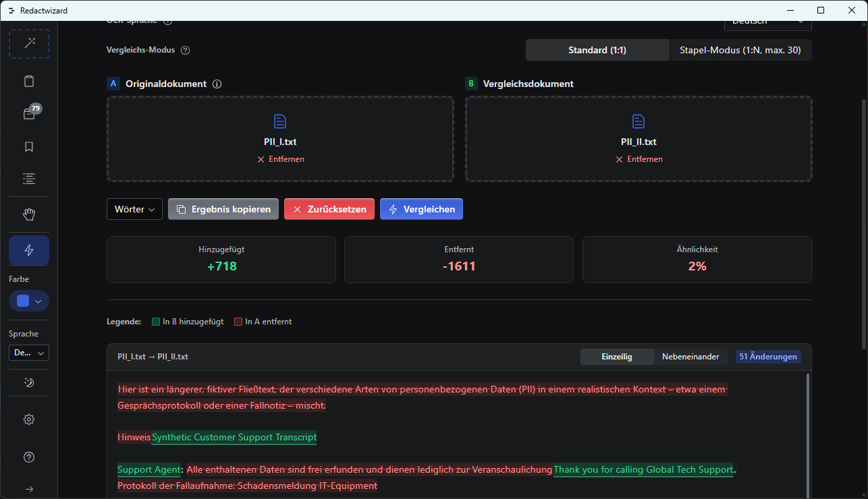This screenshot has height=499, width=868.
Task: Click the 51 Änderungen badge
Action: tap(768, 357)
